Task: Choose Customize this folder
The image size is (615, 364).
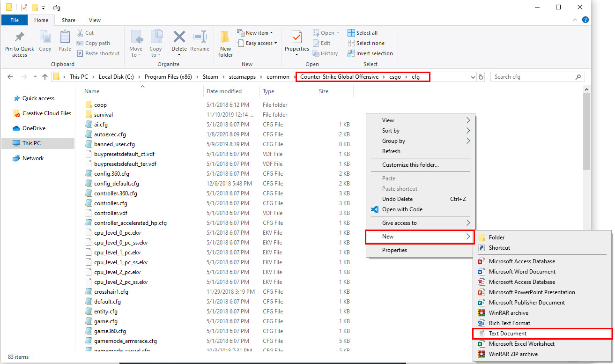Action: point(421,165)
